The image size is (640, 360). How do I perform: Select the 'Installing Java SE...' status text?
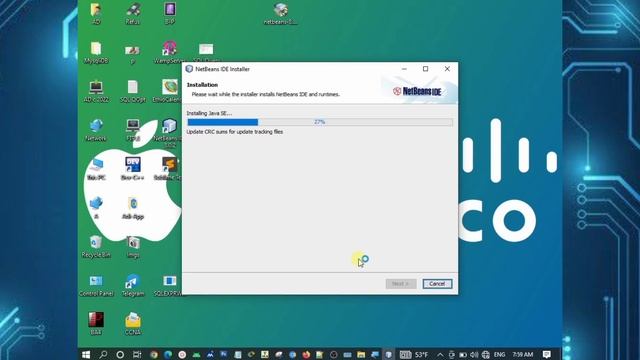pos(209,113)
